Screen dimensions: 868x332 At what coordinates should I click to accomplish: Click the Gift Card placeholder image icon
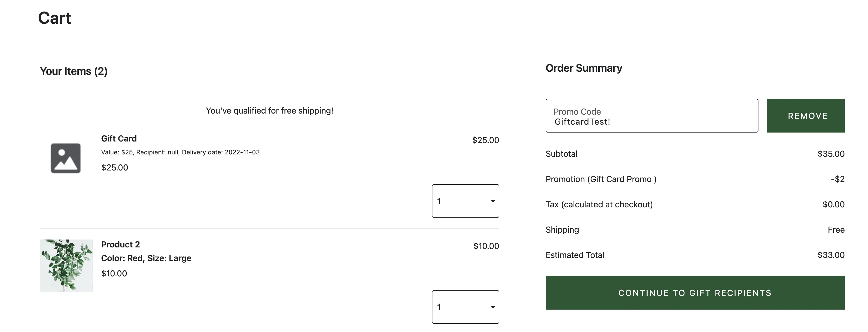point(66,158)
